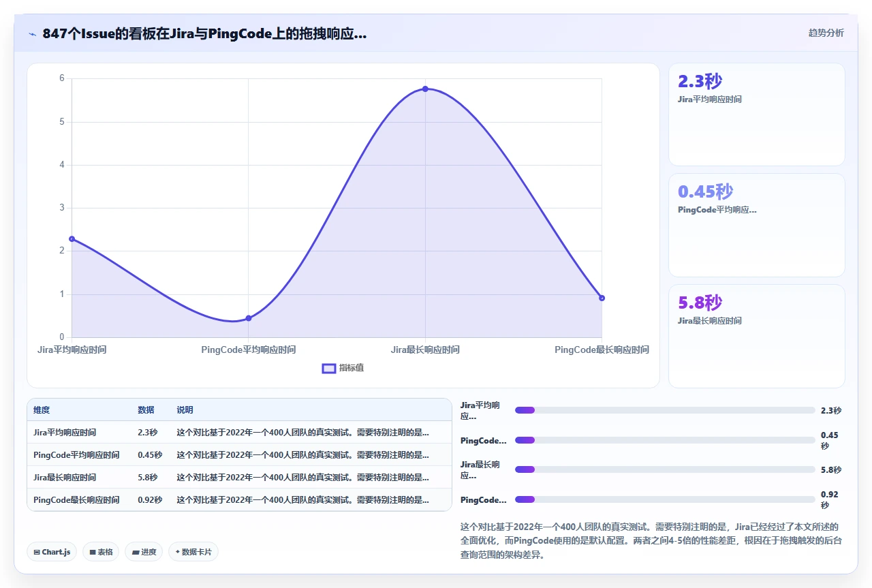Image resolution: width=872 pixels, height=588 pixels.
Task: Click the x-axis label PingCode最长响应时间
Action: tap(602, 350)
